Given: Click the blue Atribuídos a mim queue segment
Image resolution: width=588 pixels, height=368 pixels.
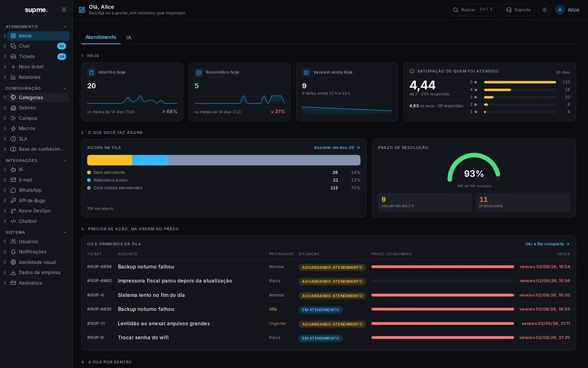Looking at the screenshot, I should [x=150, y=160].
